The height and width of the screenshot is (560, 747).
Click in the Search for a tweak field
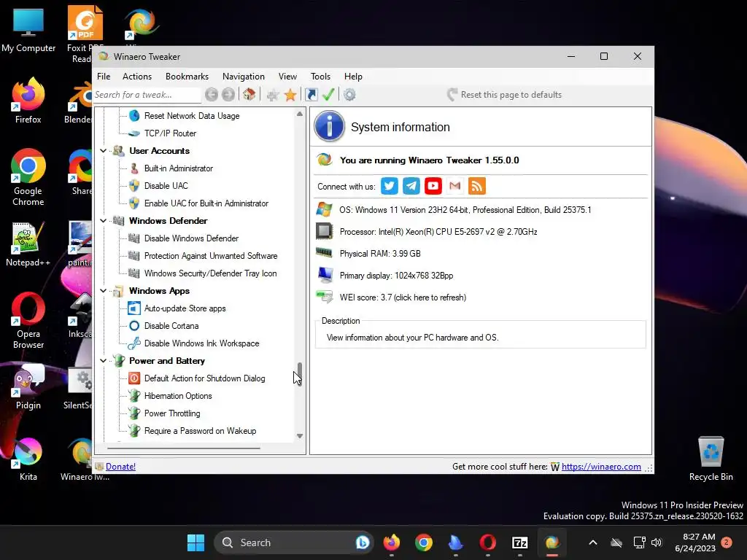[x=147, y=95]
